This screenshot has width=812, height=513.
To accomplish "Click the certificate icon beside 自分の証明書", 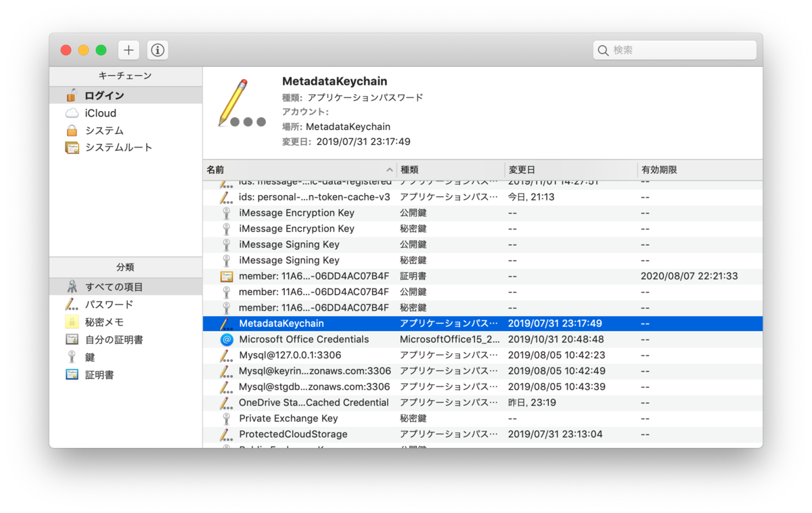I will (x=72, y=340).
